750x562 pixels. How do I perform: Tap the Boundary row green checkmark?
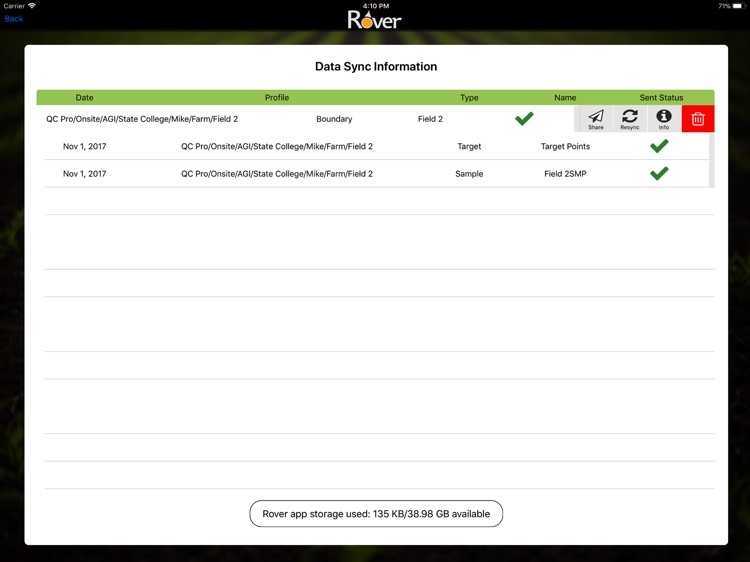[524, 118]
